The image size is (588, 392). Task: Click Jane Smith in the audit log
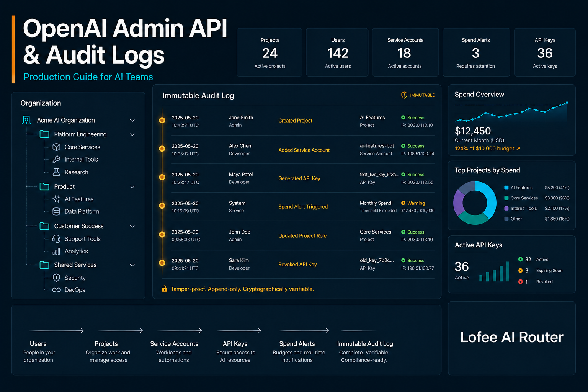[x=241, y=118]
